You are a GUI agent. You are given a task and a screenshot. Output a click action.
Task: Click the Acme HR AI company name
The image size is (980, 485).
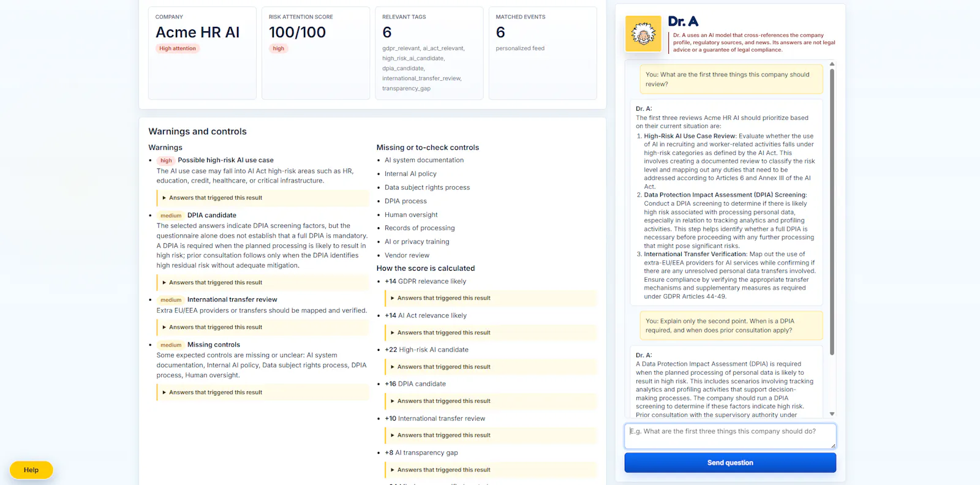197,32
